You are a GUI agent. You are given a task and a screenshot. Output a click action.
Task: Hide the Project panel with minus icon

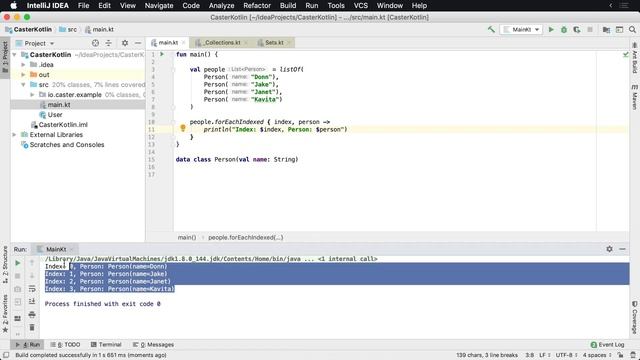pos(138,43)
